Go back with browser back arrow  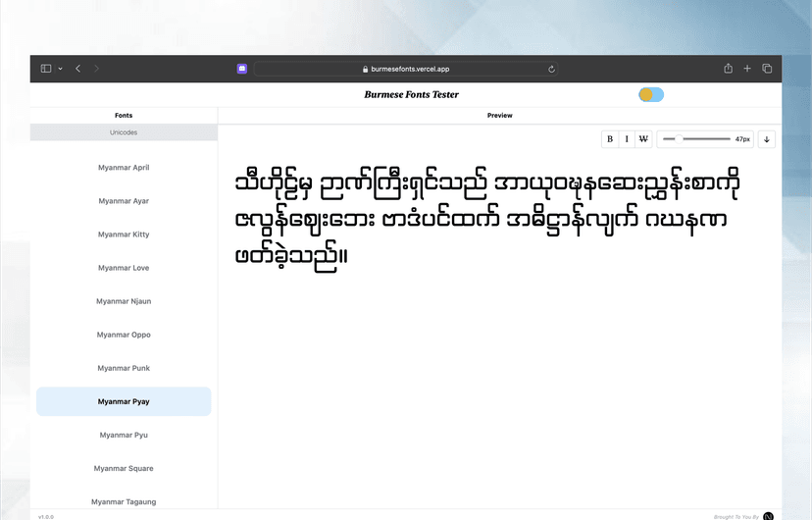(77, 69)
